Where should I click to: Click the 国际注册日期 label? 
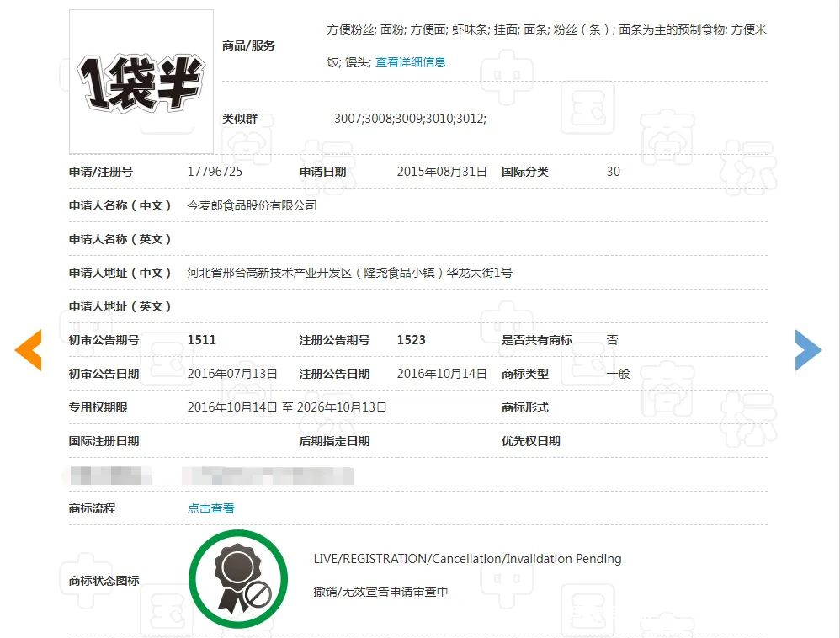click(104, 441)
